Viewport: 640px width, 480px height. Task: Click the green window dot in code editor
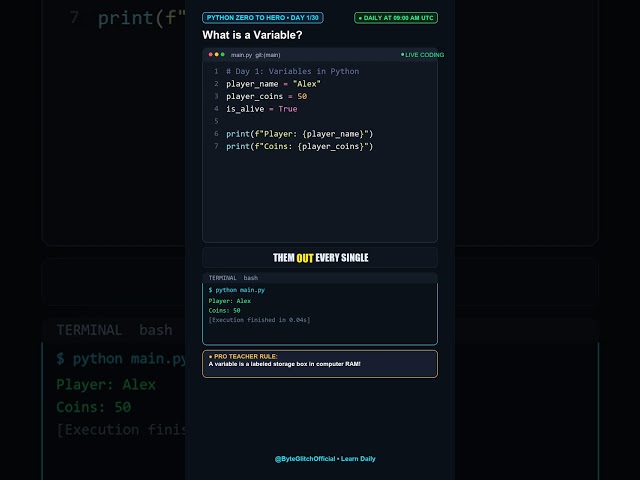pos(222,54)
